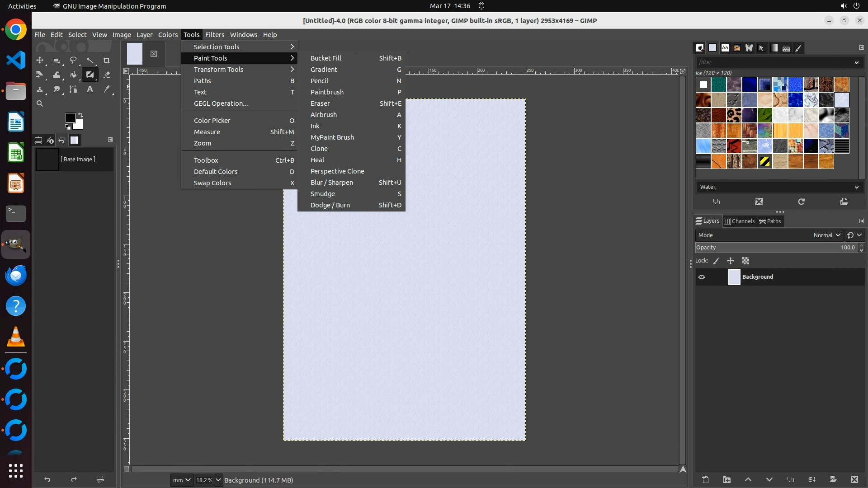Click refresh patterns icon
This screenshot has width=868, height=488.
pyautogui.click(x=801, y=202)
